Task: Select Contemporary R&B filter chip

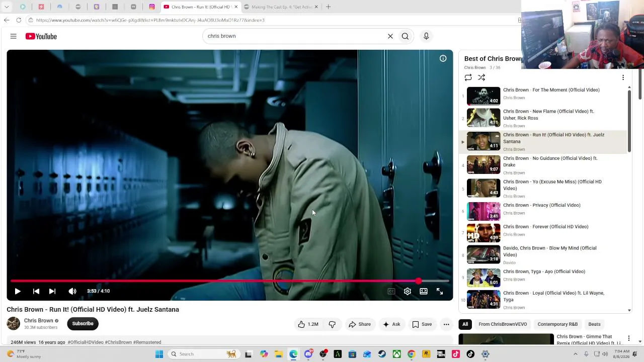Action: point(557,324)
